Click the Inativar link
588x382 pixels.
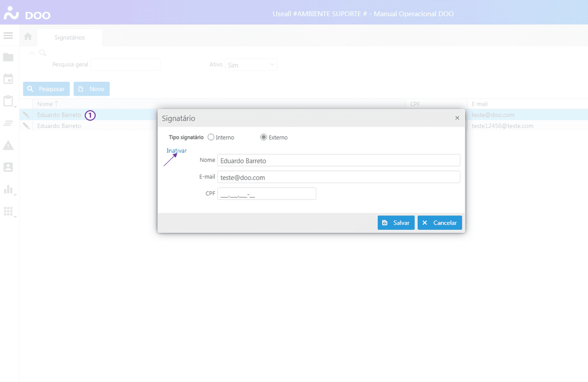point(176,151)
